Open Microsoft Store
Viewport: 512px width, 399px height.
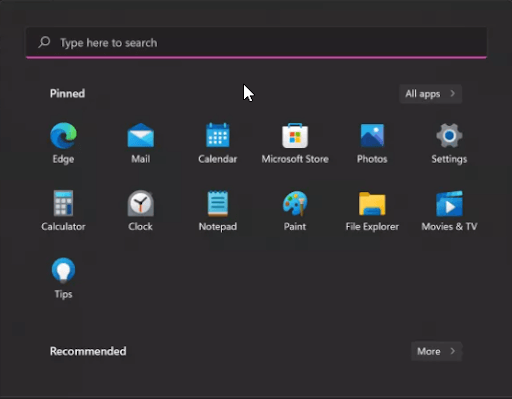tap(295, 143)
